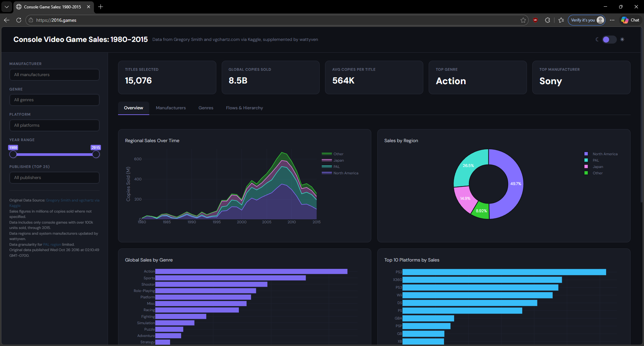
Task: Open the site permissions lock icon
Action: pos(31,20)
